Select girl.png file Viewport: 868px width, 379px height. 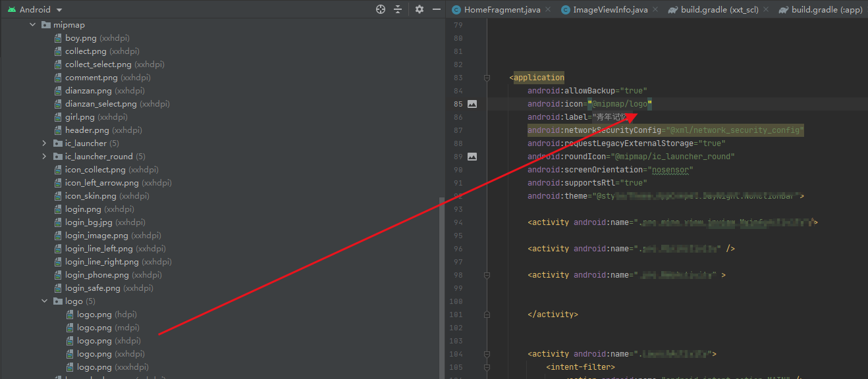coord(96,117)
